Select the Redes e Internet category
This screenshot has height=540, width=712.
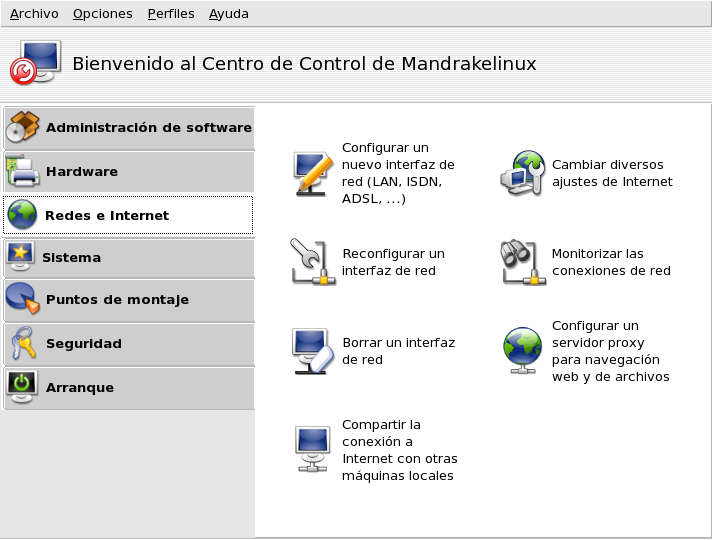pos(128,215)
